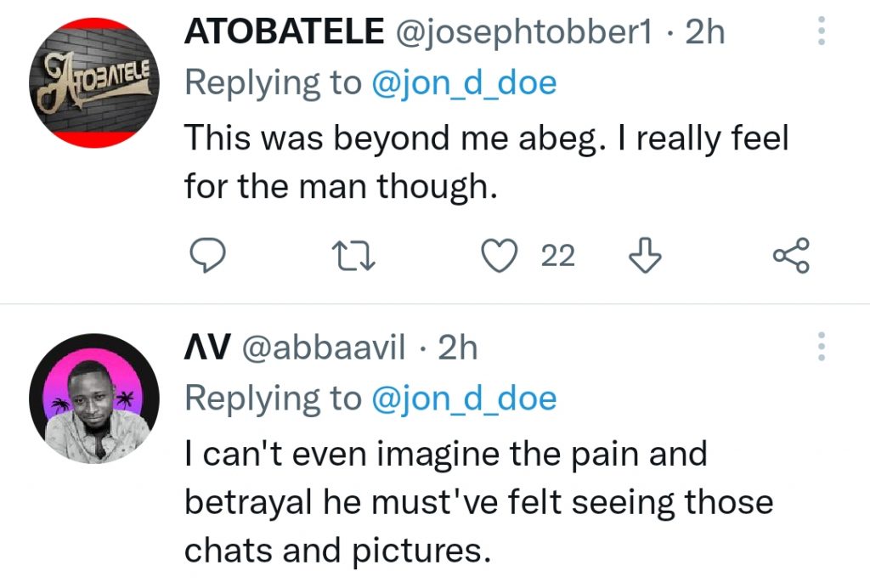Open @jon_d_doe link in AV's reply

tap(464, 399)
